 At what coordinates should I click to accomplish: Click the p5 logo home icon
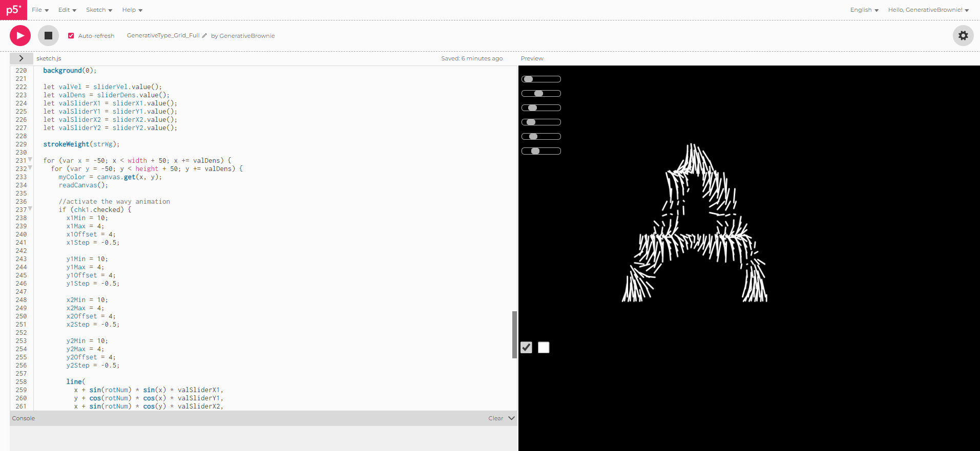13,10
